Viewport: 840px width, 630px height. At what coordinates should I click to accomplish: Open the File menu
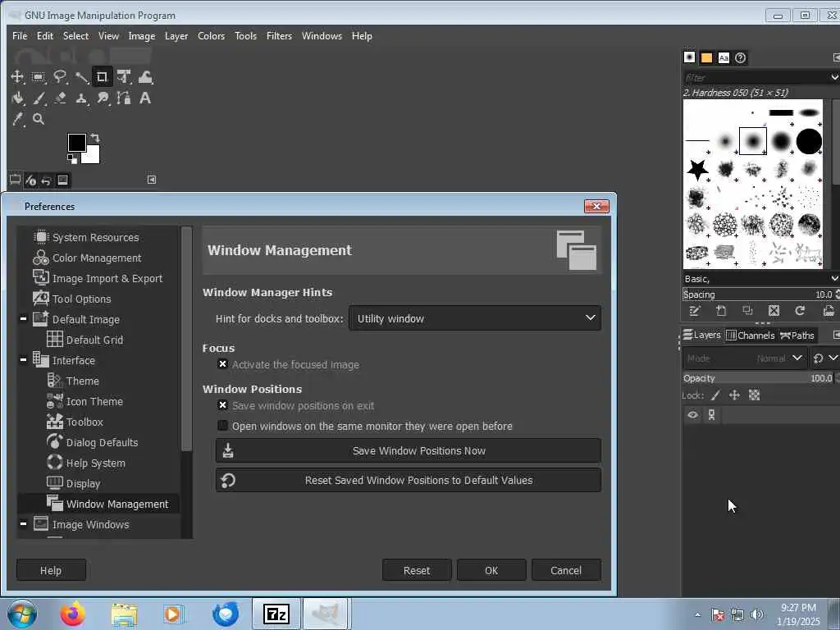20,36
